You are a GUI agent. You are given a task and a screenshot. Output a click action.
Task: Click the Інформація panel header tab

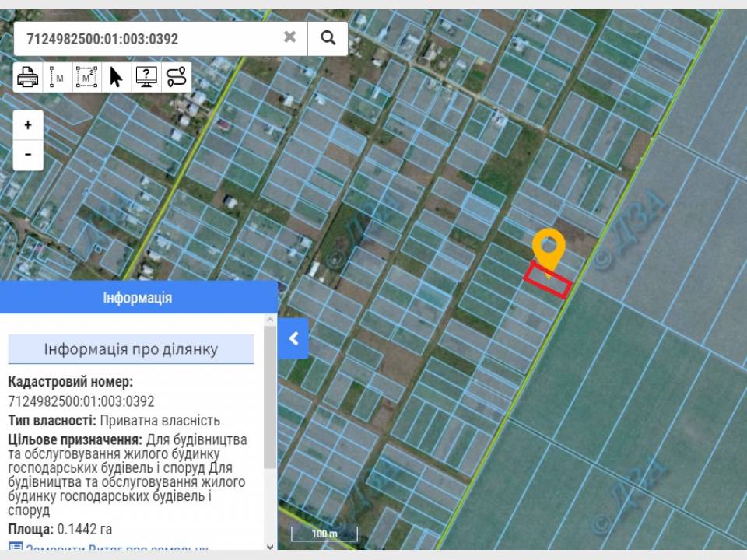point(138,298)
